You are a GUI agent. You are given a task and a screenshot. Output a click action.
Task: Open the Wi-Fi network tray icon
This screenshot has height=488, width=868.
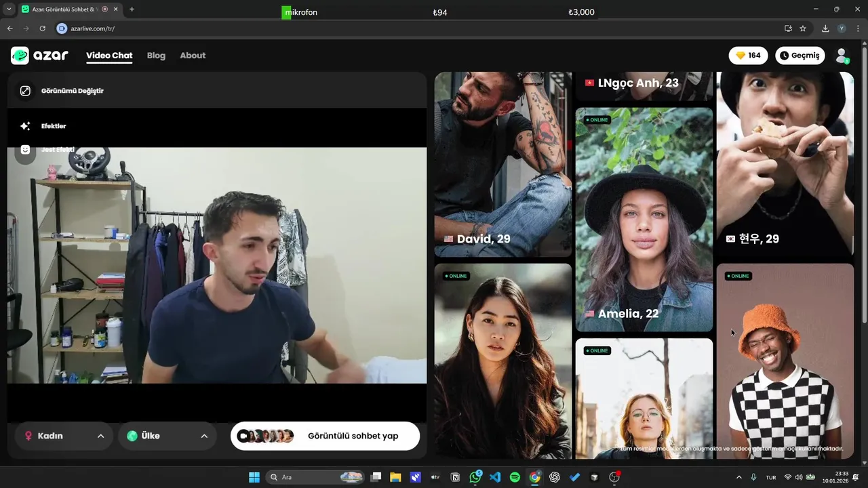pyautogui.click(x=788, y=477)
